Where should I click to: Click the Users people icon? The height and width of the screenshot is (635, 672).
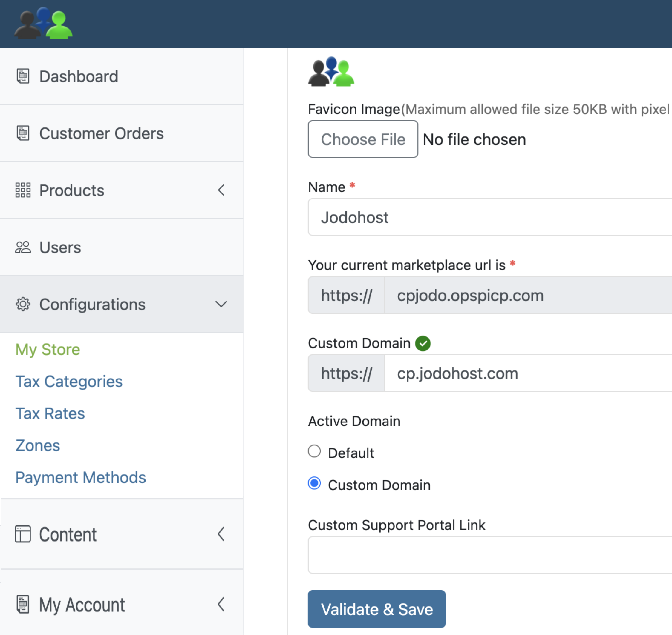coord(23,247)
